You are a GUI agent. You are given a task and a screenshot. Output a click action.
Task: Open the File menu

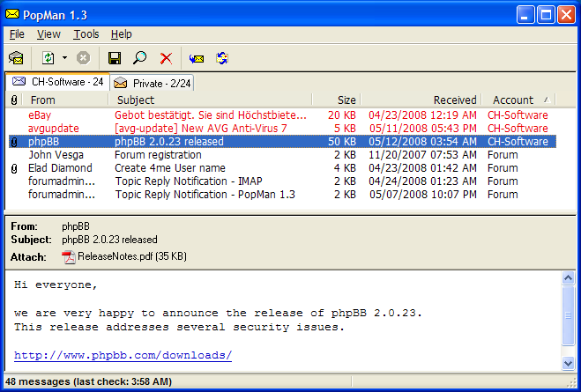click(x=17, y=34)
